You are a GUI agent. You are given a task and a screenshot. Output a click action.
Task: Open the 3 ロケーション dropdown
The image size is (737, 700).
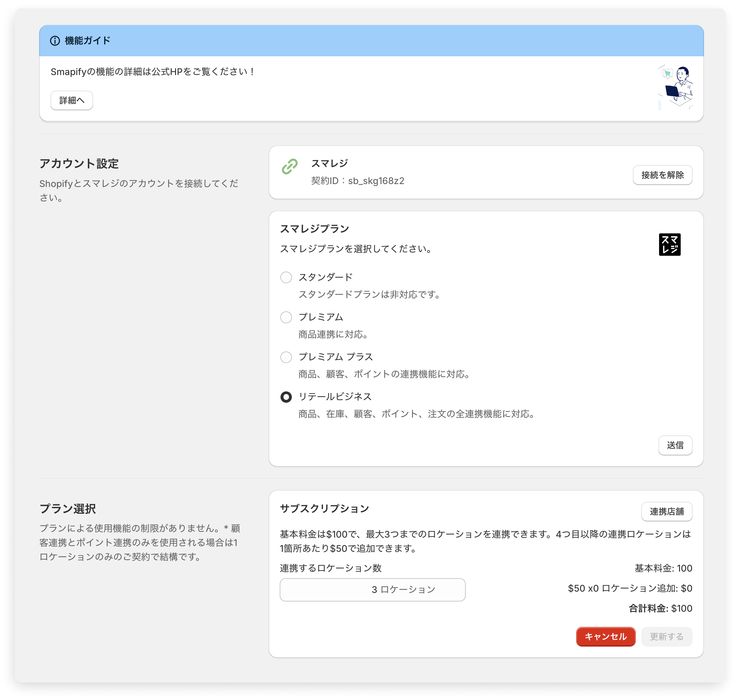click(x=372, y=590)
